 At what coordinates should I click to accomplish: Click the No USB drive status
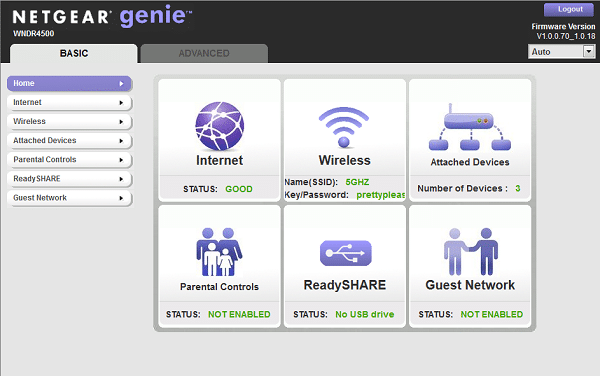pyautogui.click(x=365, y=314)
